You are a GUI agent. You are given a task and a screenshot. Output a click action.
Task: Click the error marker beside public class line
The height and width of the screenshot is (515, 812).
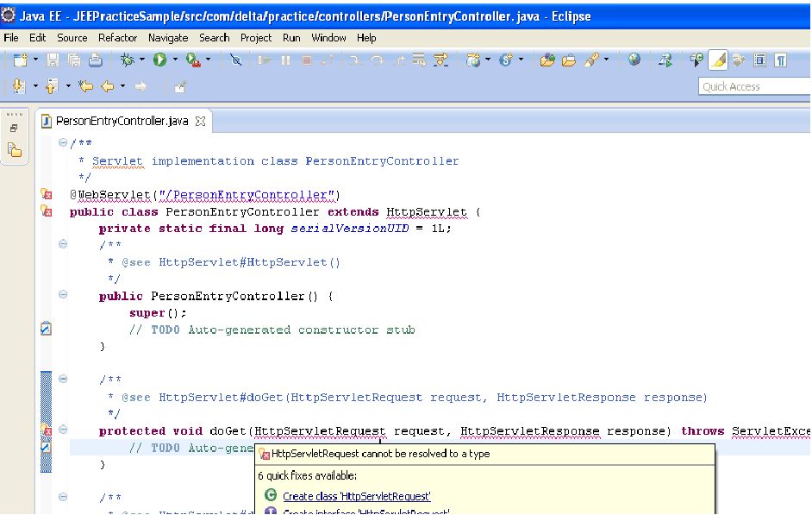(x=46, y=210)
